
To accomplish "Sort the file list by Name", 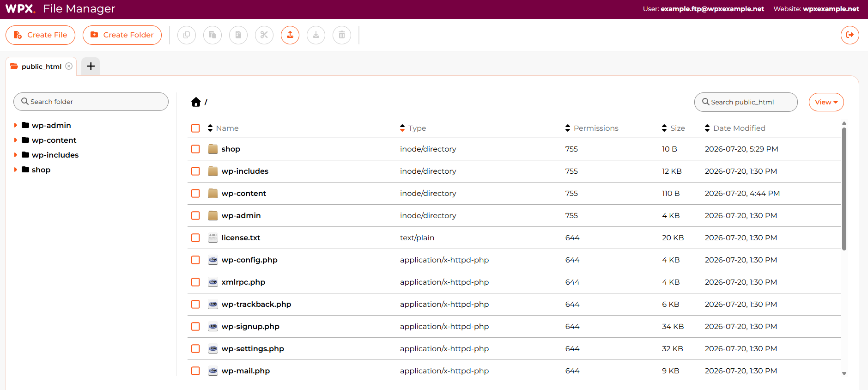I will coord(223,128).
